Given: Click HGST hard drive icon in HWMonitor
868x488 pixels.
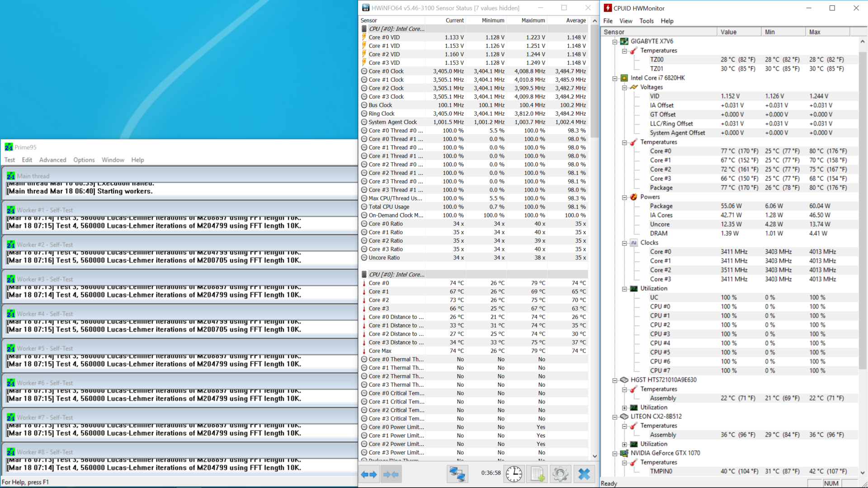Looking at the screenshot, I should click(x=624, y=380).
